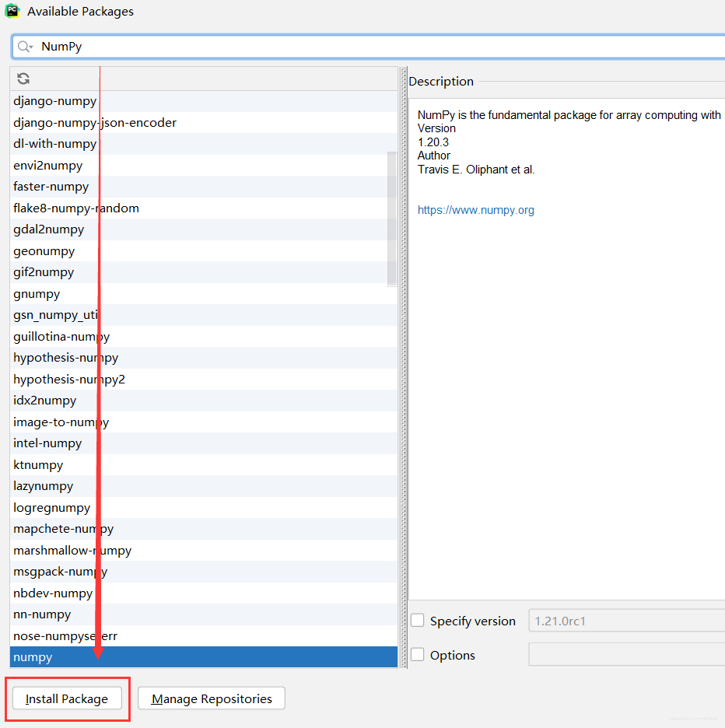The image size is (725, 728).
Task: Click the PyCharm logo in title bar
Action: 12,11
